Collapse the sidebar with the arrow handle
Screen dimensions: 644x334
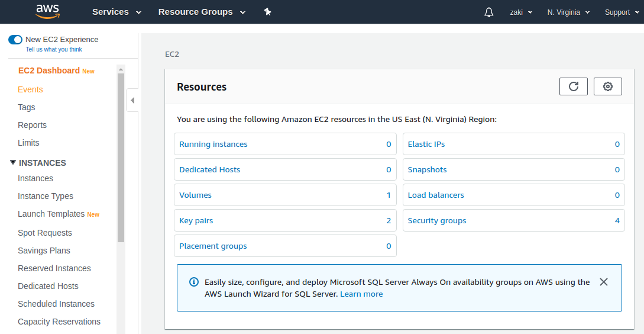pyautogui.click(x=132, y=100)
